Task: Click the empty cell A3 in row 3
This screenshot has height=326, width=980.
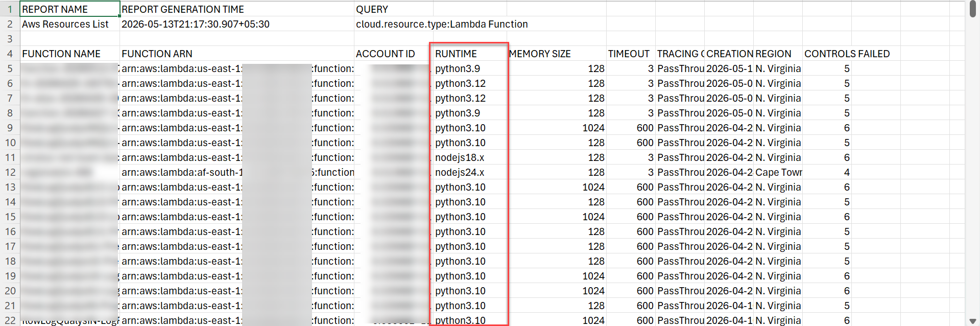Action: pyautogui.click(x=69, y=39)
